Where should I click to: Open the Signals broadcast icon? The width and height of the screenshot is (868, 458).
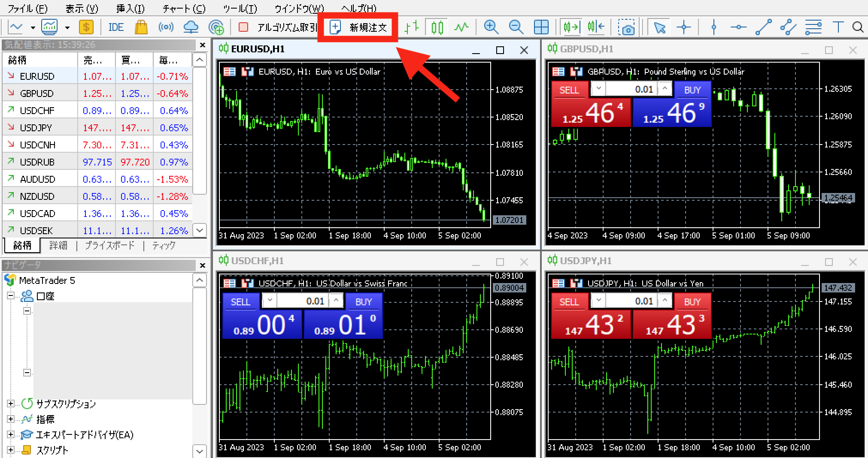166,27
